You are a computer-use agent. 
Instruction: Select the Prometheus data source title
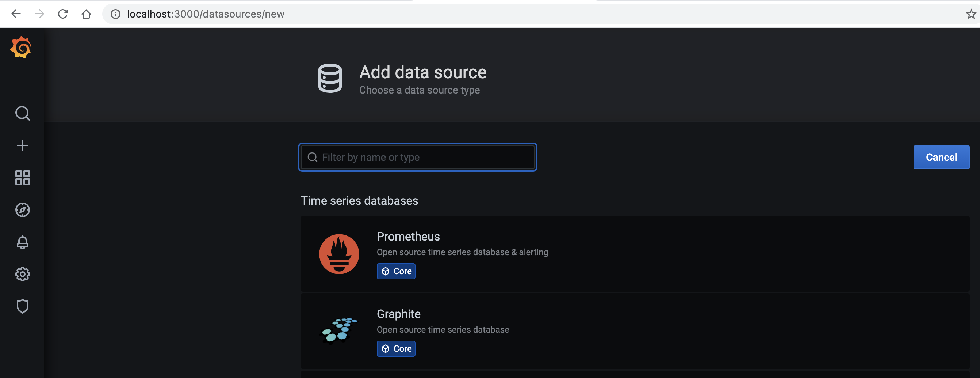click(x=408, y=237)
